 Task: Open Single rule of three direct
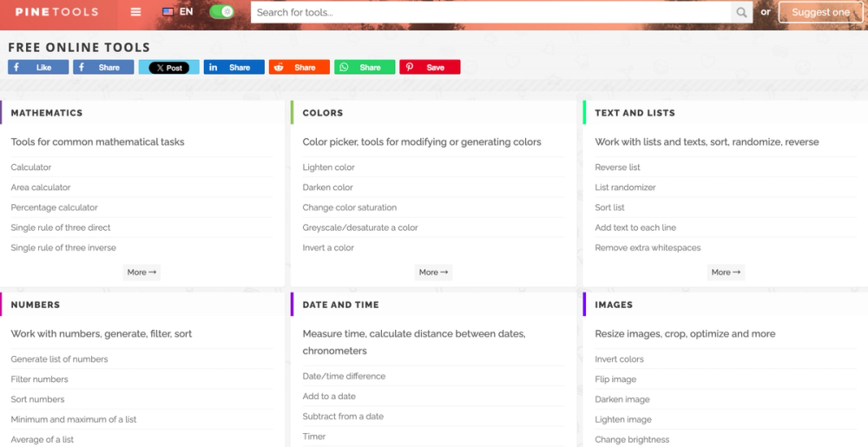(x=61, y=227)
